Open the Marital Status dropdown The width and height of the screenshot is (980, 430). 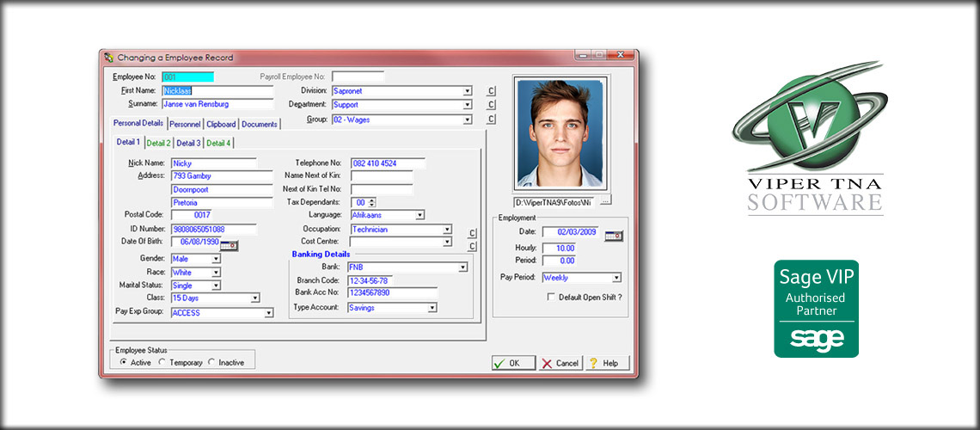pyautogui.click(x=217, y=286)
